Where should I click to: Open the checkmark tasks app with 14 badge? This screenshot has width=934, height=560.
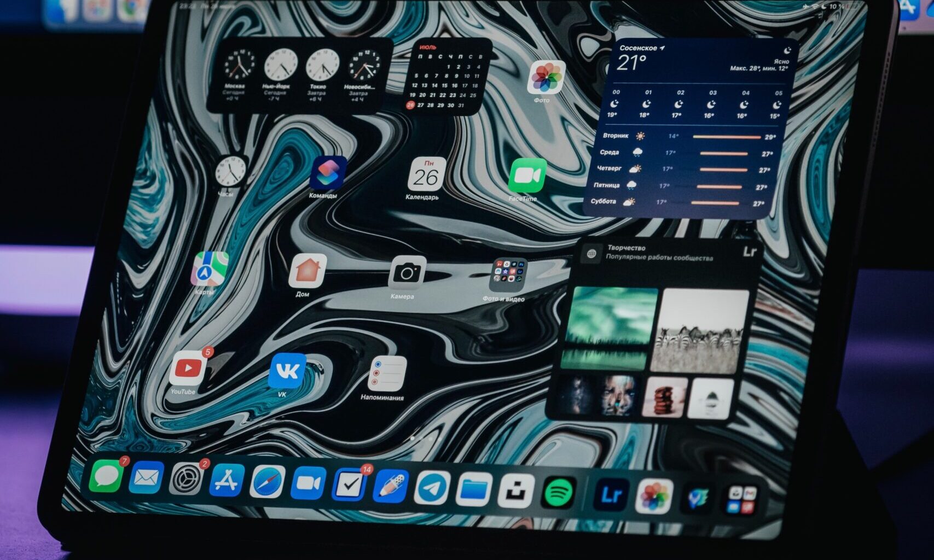point(349,485)
